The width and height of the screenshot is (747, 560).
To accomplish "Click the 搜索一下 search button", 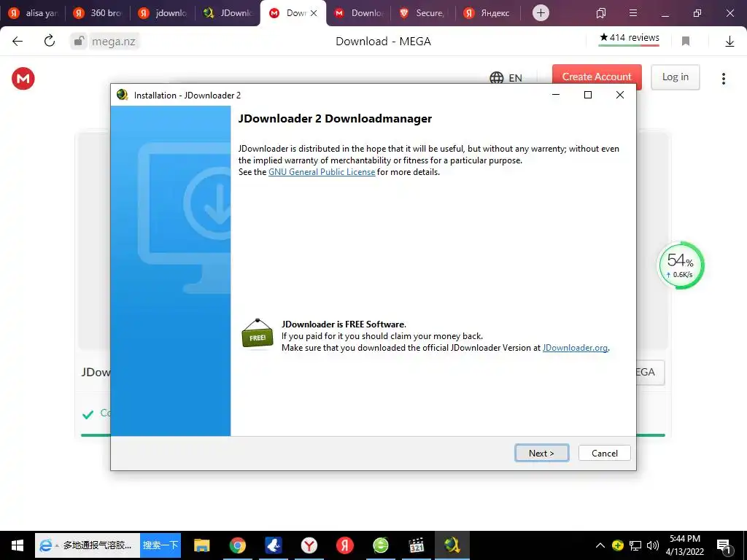I will 160,545.
